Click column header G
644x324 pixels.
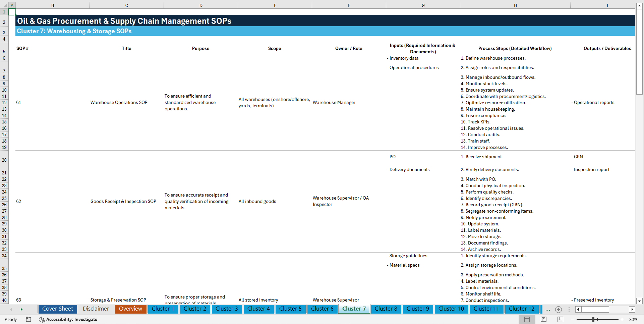(423, 5)
